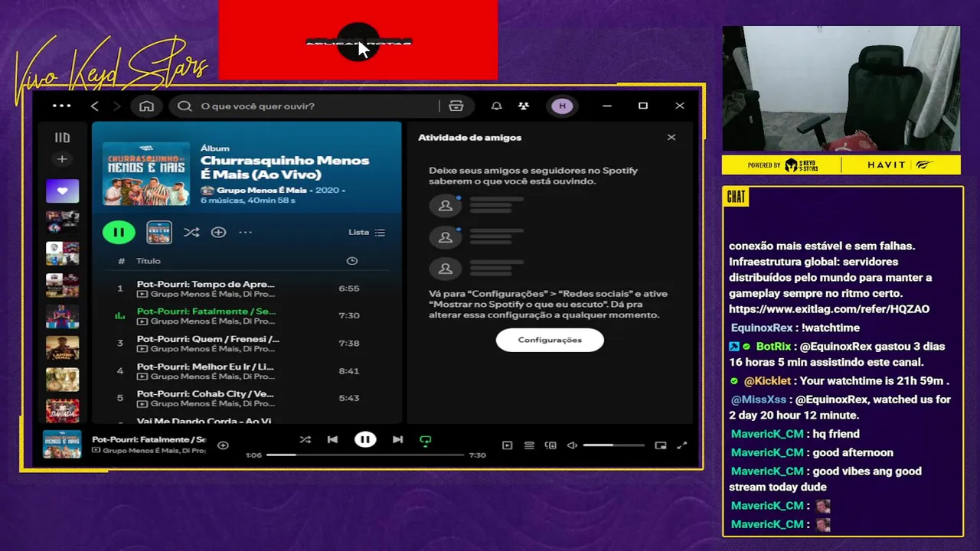Screen dimensions: 980x551
Task: Click the 'Configurações' button
Action: (550, 340)
